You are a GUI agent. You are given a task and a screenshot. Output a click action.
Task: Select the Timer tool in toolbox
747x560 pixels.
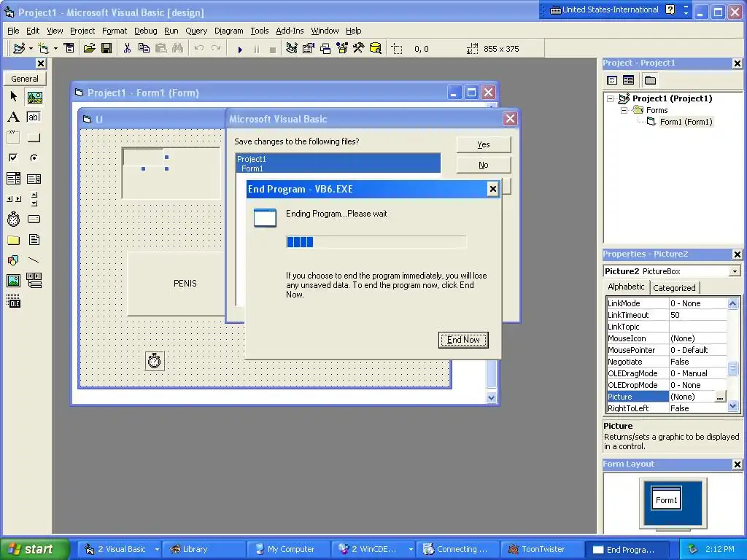click(13, 219)
